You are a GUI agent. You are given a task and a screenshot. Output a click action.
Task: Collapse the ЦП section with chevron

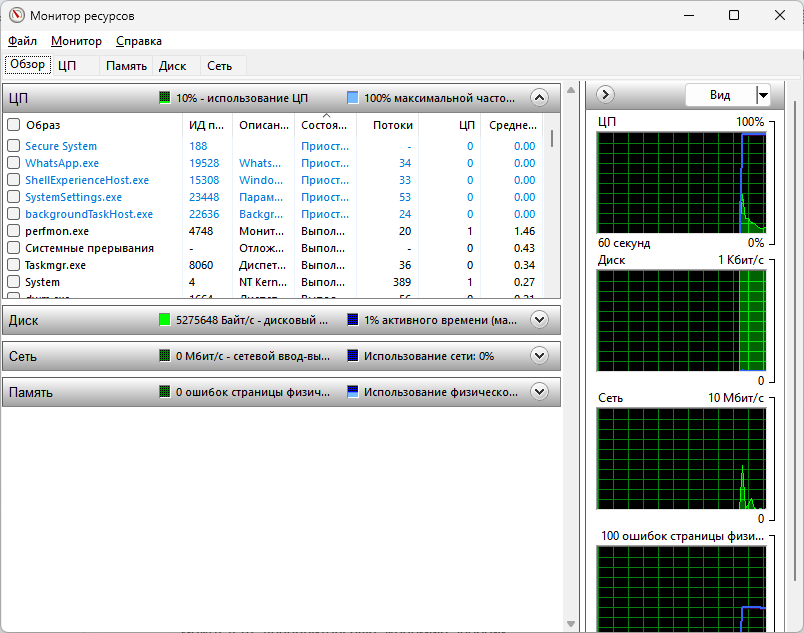pos(539,98)
